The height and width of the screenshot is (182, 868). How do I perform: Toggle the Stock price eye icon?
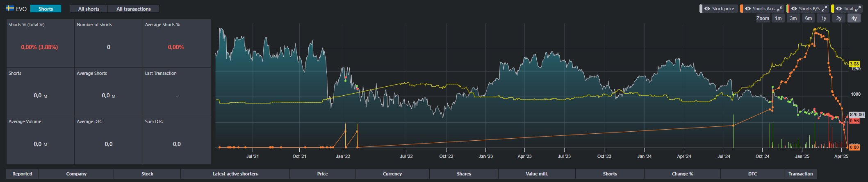pyautogui.click(x=707, y=9)
